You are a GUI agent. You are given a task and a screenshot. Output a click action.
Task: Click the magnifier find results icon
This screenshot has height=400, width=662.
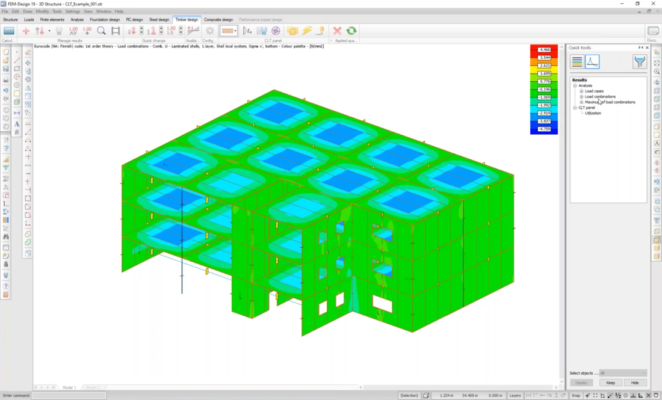tap(101, 31)
